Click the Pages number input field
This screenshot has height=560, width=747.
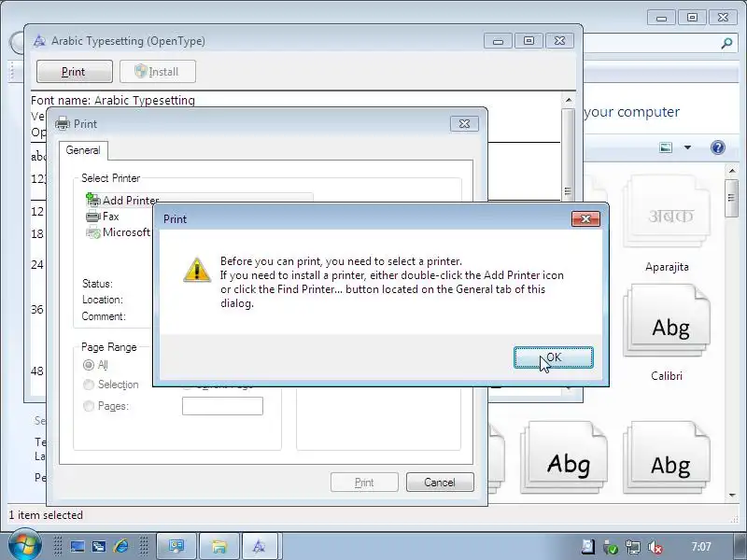(x=222, y=406)
